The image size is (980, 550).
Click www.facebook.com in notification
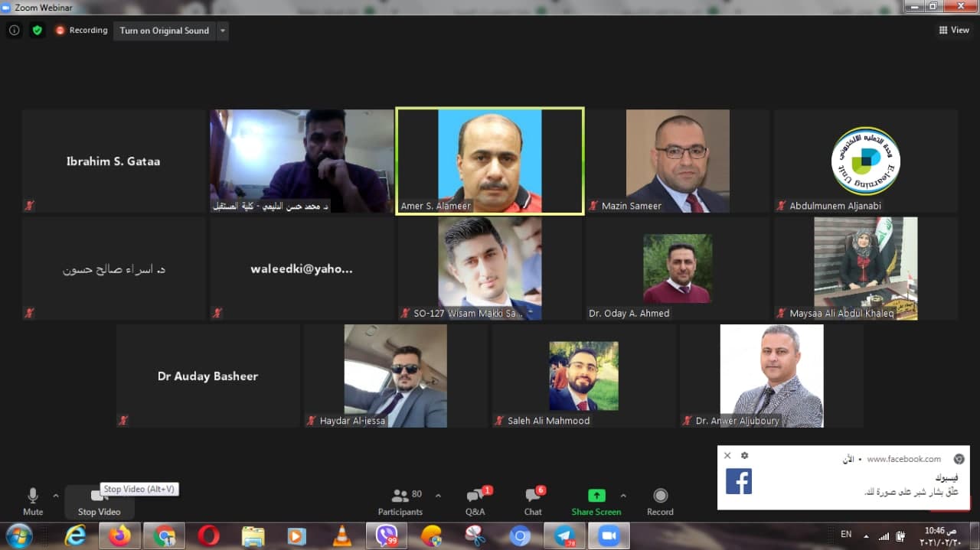coord(904,459)
